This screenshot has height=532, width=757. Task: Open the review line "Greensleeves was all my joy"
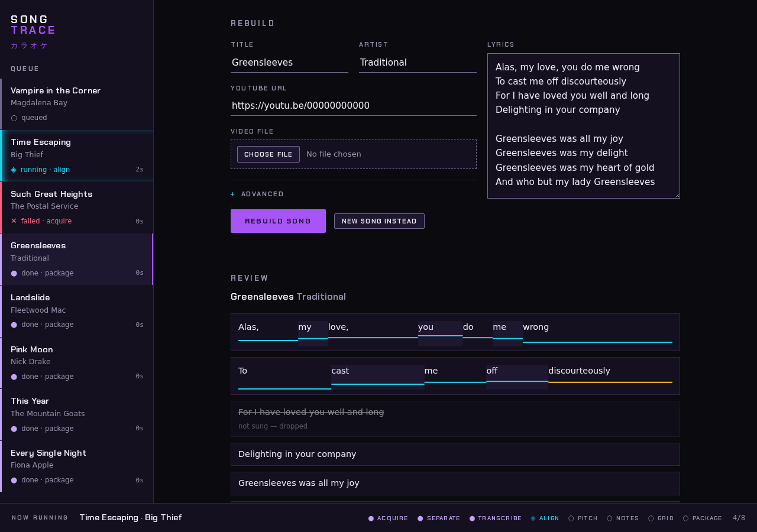point(455,484)
